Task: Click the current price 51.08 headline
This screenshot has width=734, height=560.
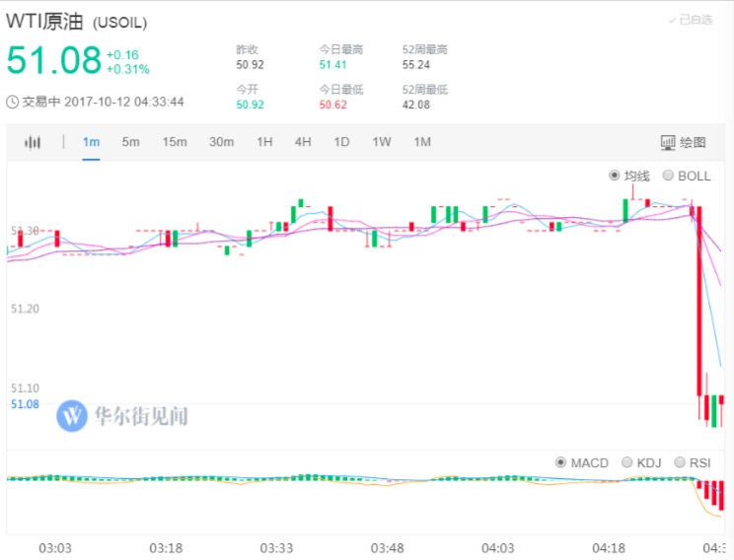Action: coord(54,60)
